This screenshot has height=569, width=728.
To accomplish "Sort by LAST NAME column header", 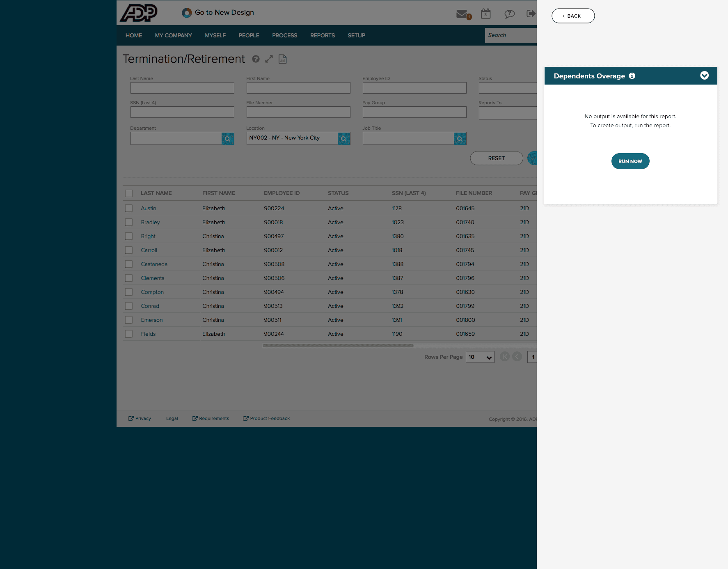I will [156, 193].
